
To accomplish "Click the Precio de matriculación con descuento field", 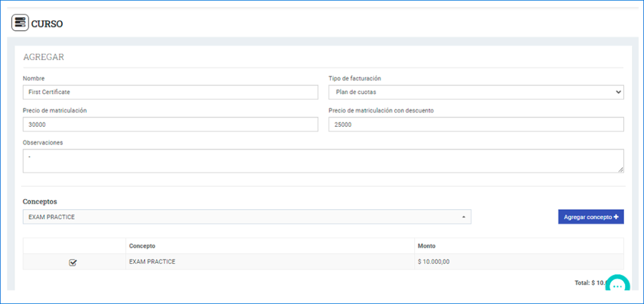I will [476, 124].
